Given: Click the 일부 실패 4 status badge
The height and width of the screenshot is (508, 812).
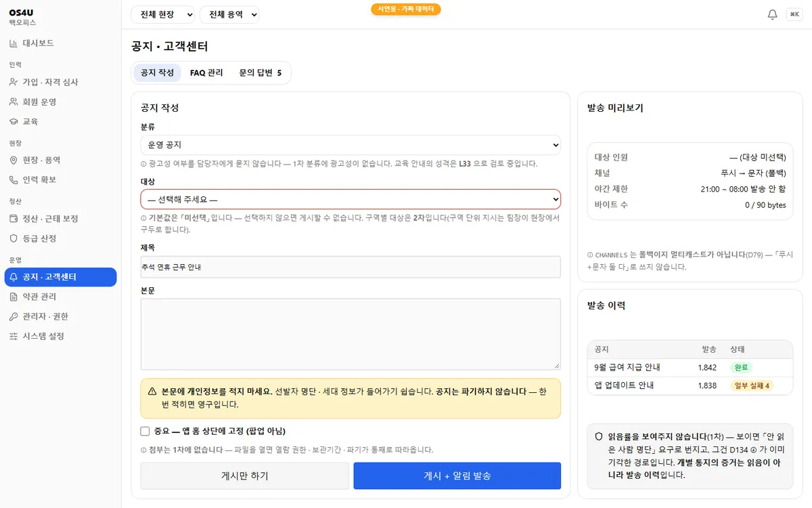Looking at the screenshot, I should (x=752, y=385).
